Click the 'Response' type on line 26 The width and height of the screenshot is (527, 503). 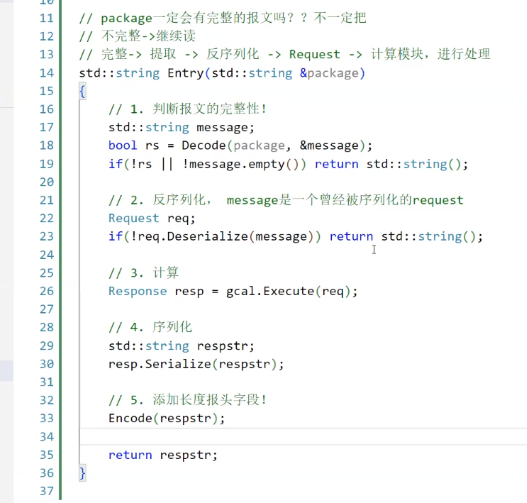click(137, 291)
